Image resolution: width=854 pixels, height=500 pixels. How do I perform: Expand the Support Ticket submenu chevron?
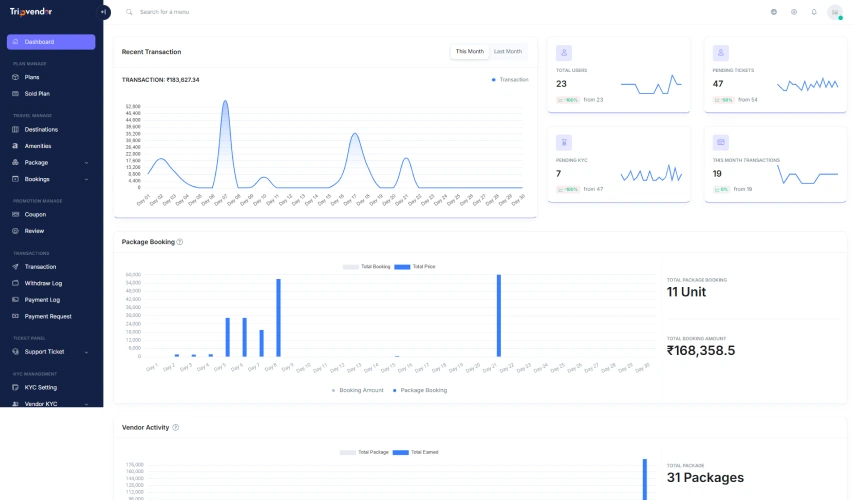coord(87,352)
